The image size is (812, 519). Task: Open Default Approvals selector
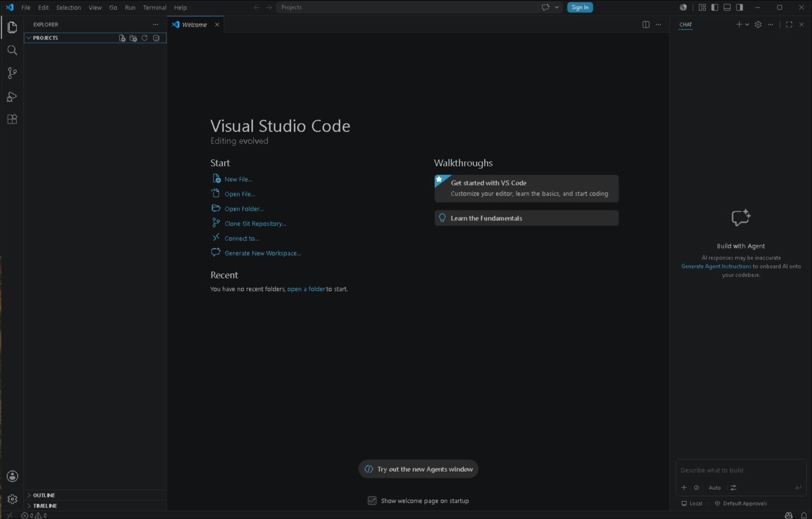741,504
